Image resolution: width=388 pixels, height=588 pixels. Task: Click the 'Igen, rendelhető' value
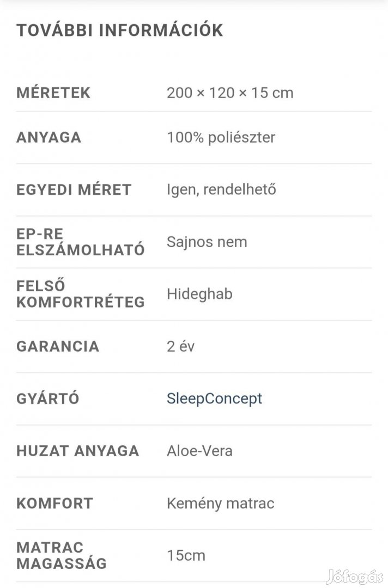[221, 189]
